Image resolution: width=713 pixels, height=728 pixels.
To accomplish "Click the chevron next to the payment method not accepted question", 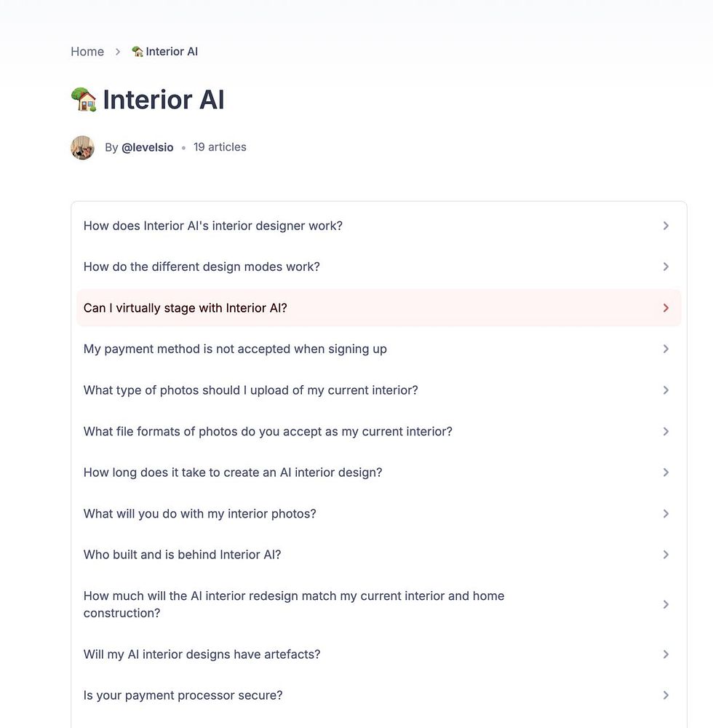I will coord(666,349).
